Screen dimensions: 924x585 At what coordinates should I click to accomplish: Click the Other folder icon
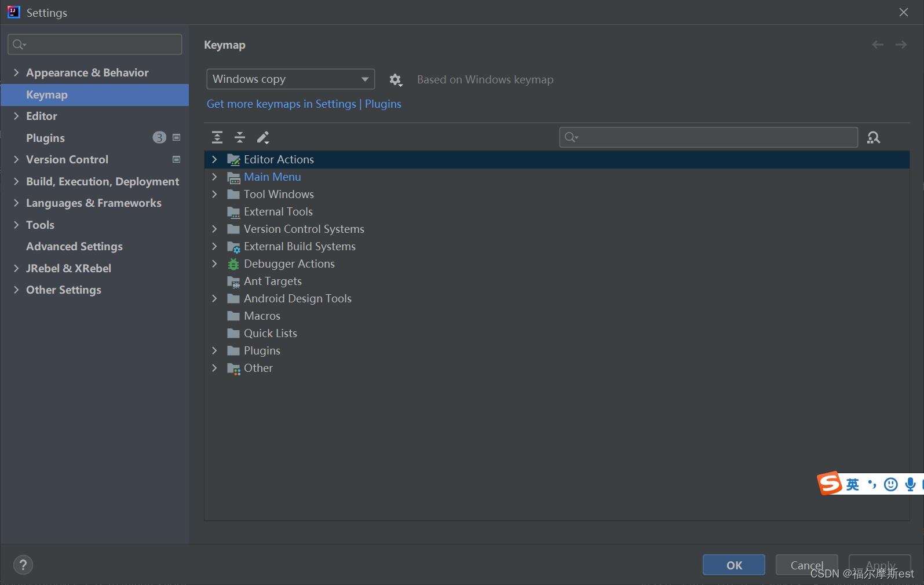(233, 368)
